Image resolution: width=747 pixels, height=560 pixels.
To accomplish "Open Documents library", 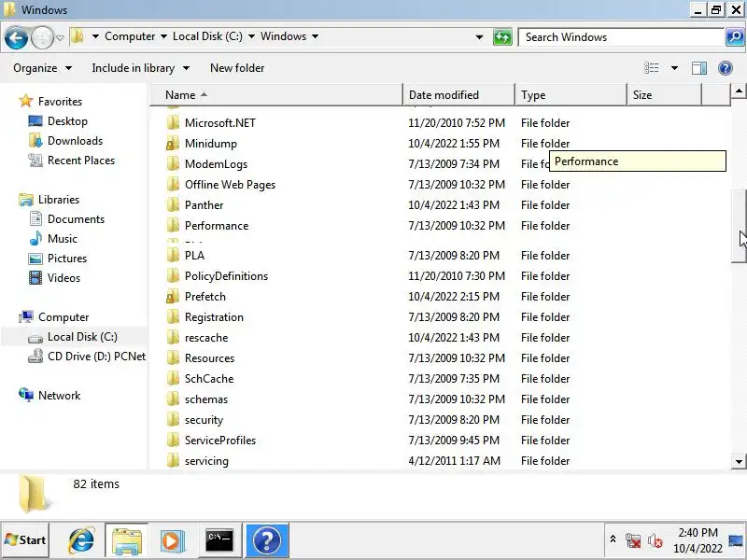I will click(x=76, y=218).
